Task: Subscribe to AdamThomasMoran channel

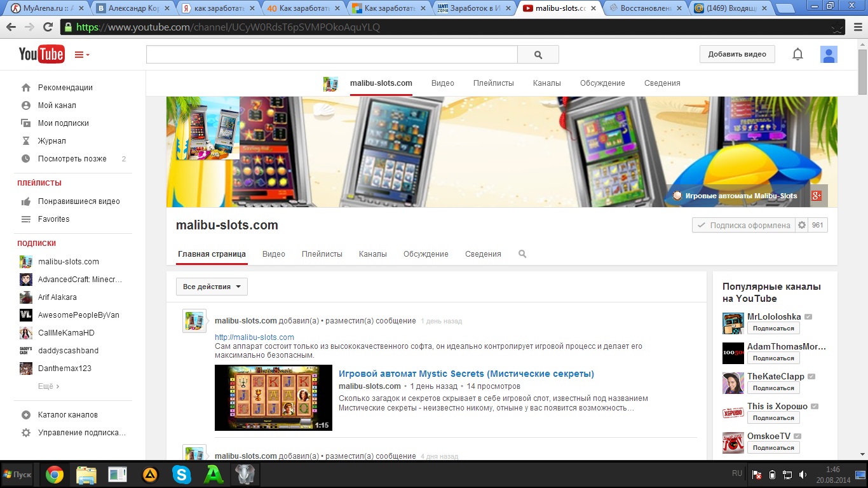Action: point(773,358)
